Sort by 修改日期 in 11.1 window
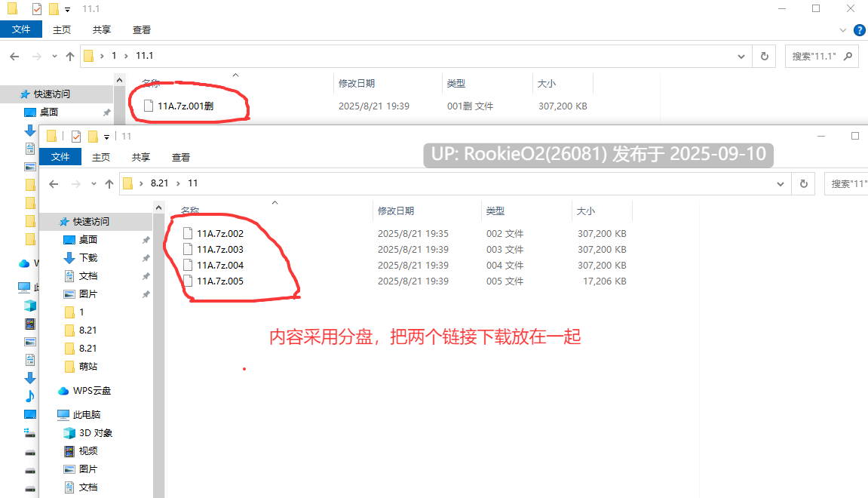This screenshot has height=498, width=868. (357, 83)
